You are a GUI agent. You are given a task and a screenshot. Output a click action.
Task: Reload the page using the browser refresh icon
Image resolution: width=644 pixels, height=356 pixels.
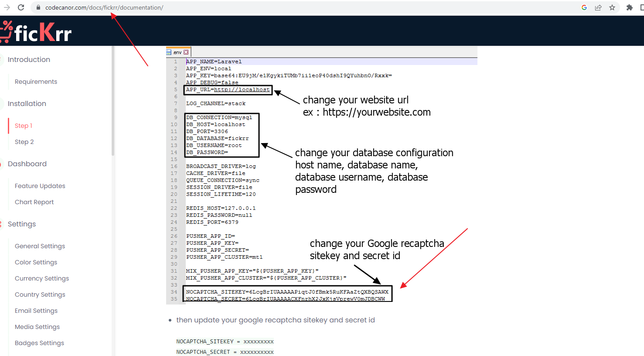[x=20, y=7]
